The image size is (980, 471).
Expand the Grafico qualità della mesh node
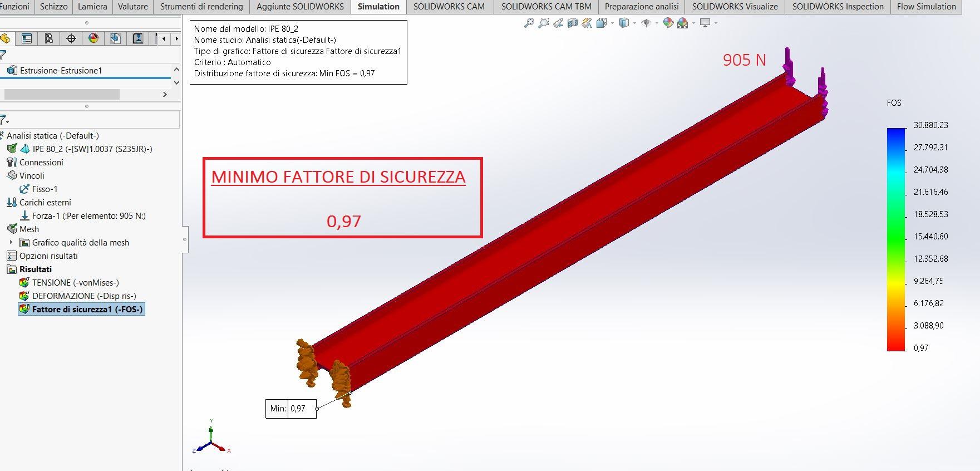point(11,242)
